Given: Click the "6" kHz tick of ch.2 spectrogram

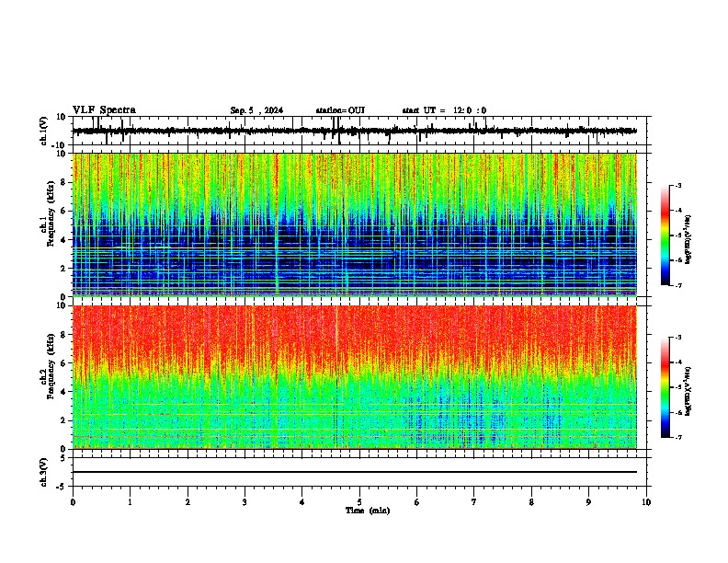Looking at the screenshot, I should (x=63, y=363).
